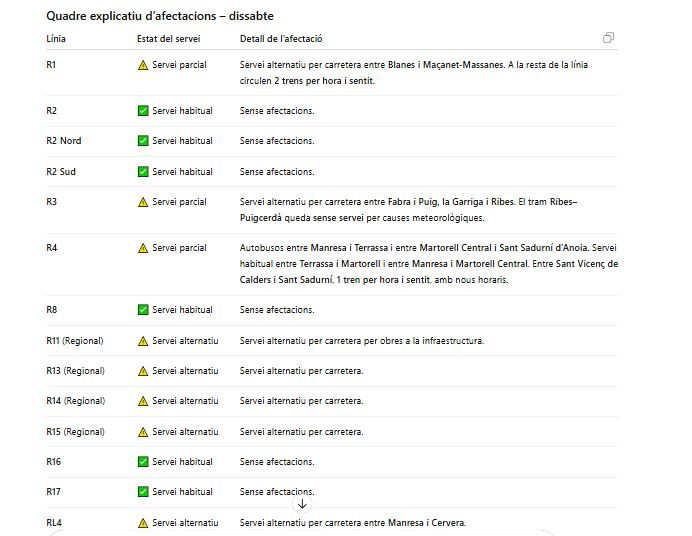This screenshot has width=692, height=536.
Task: Click the warning triangle in row R3
Action: (x=143, y=202)
